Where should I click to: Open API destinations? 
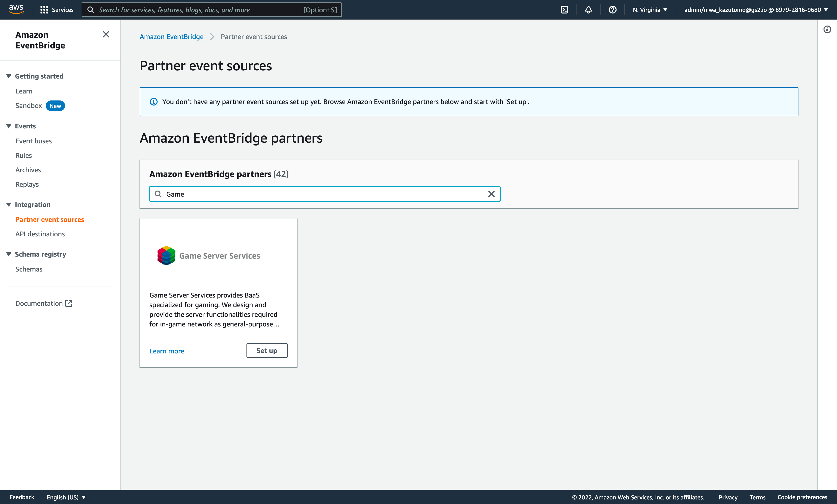point(40,234)
